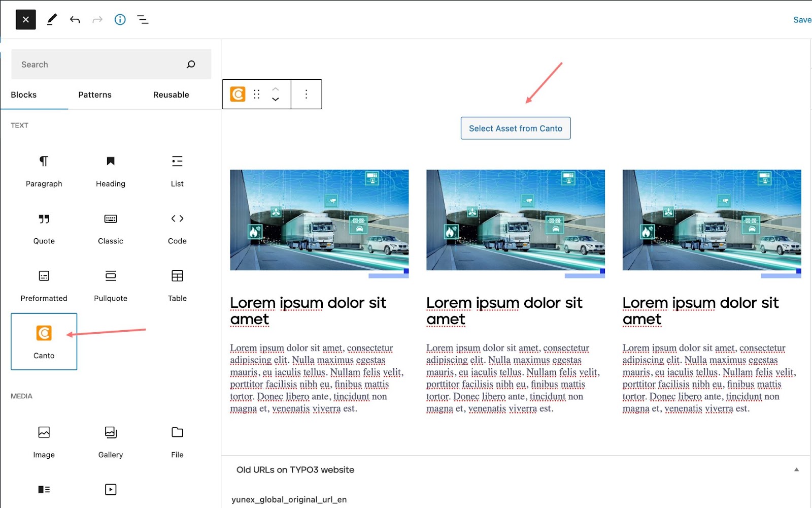This screenshot has height=508, width=812.
Task: Click the Save link
Action: pyautogui.click(x=802, y=20)
